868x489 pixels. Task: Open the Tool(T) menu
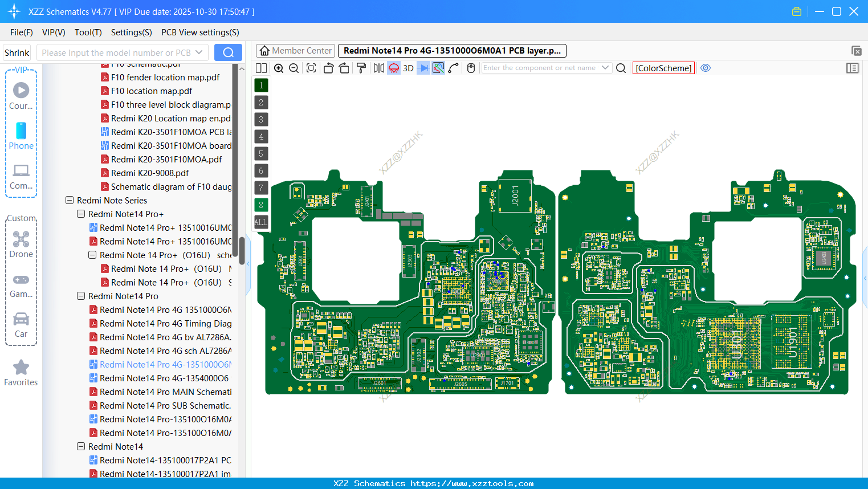coord(88,32)
